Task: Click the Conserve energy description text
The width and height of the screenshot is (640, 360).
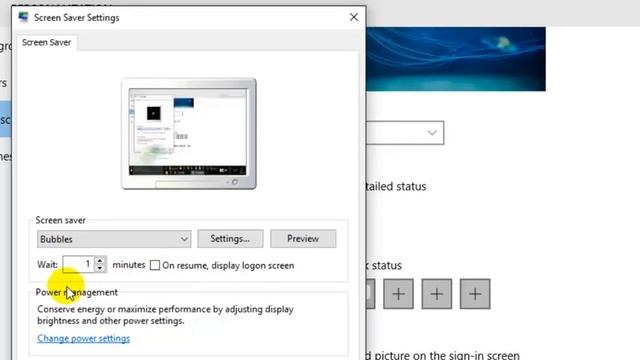Action: click(165, 315)
